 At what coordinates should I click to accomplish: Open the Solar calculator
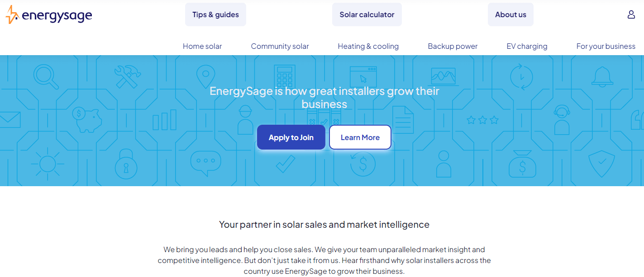pos(367,14)
